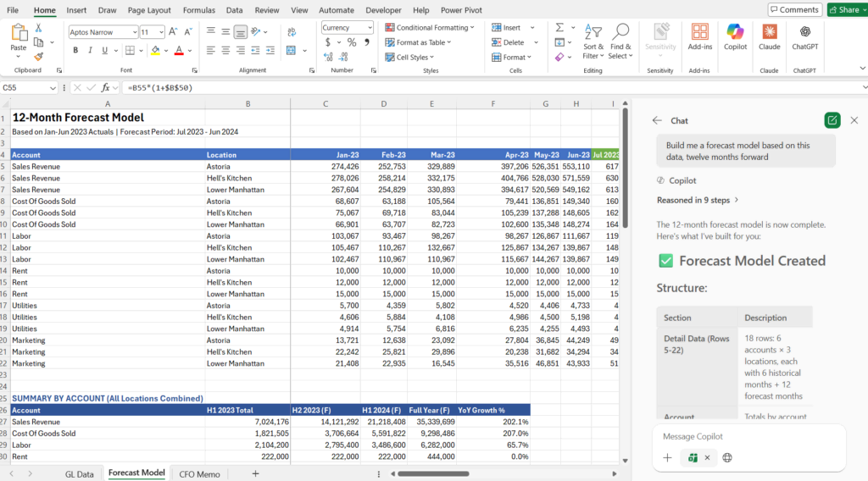This screenshot has width=868, height=481.
Task: Click the horizontal scrollbar thumb
Action: [433, 474]
